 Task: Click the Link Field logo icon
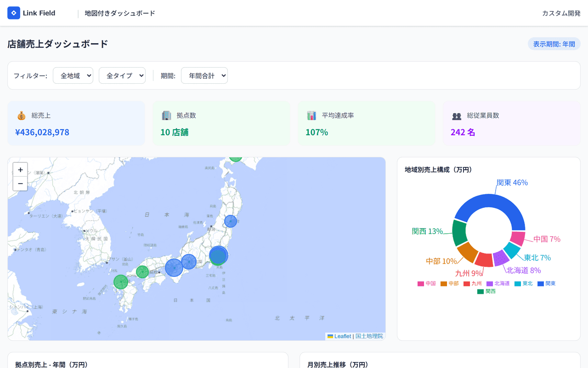[14, 13]
